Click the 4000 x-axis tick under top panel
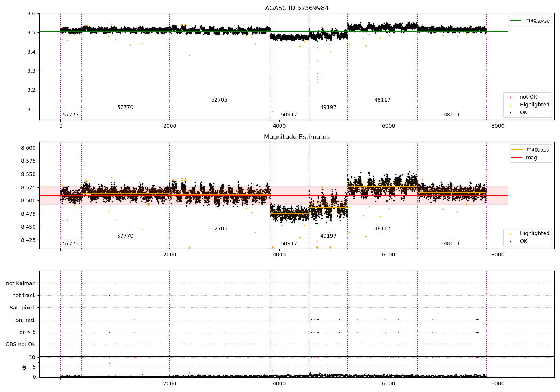The height and width of the screenshot is (392, 560). click(279, 126)
